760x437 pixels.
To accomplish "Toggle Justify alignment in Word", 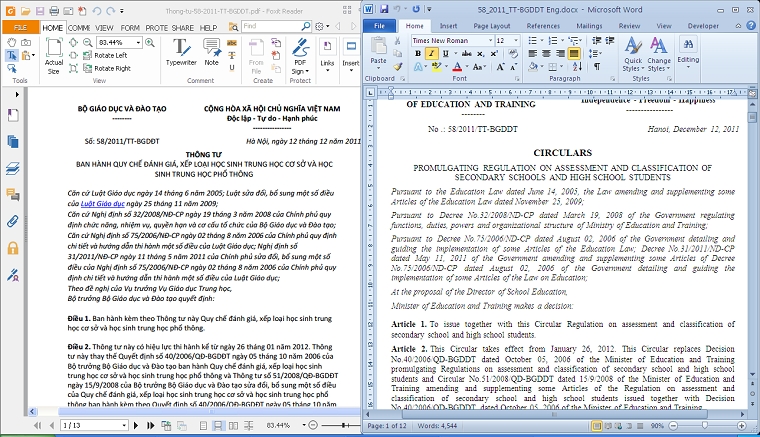I will [574, 53].
